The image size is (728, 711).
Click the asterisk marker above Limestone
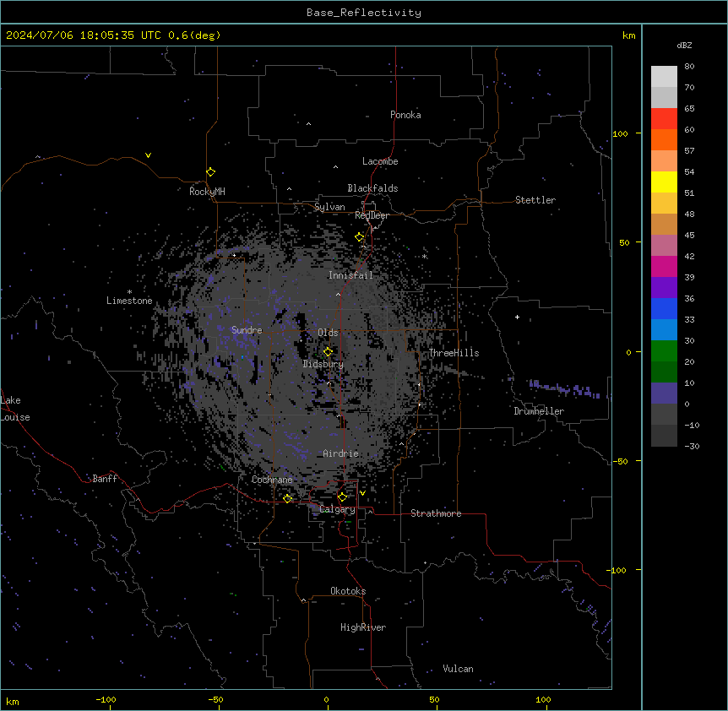[129, 292]
